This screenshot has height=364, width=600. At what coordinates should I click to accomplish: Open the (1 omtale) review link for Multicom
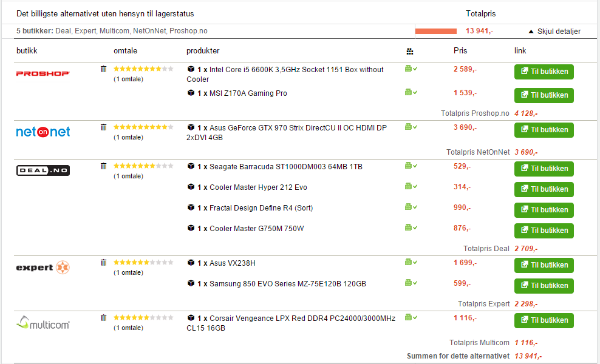click(x=128, y=328)
